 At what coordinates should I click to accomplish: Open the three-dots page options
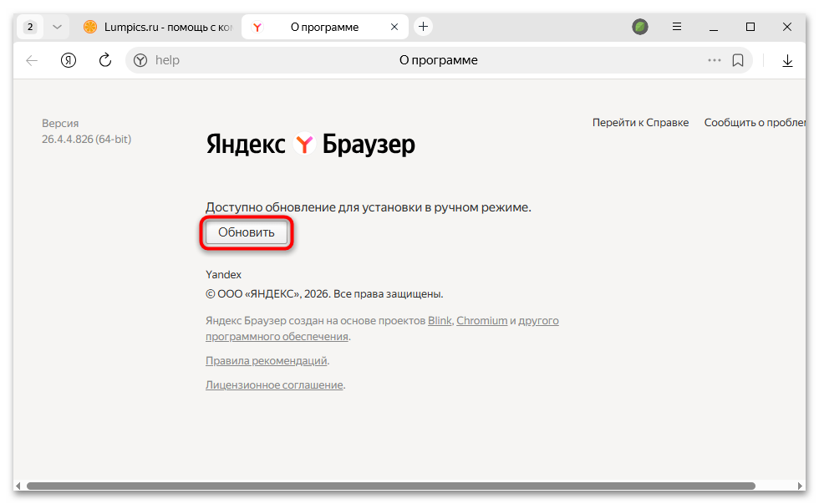(x=714, y=60)
